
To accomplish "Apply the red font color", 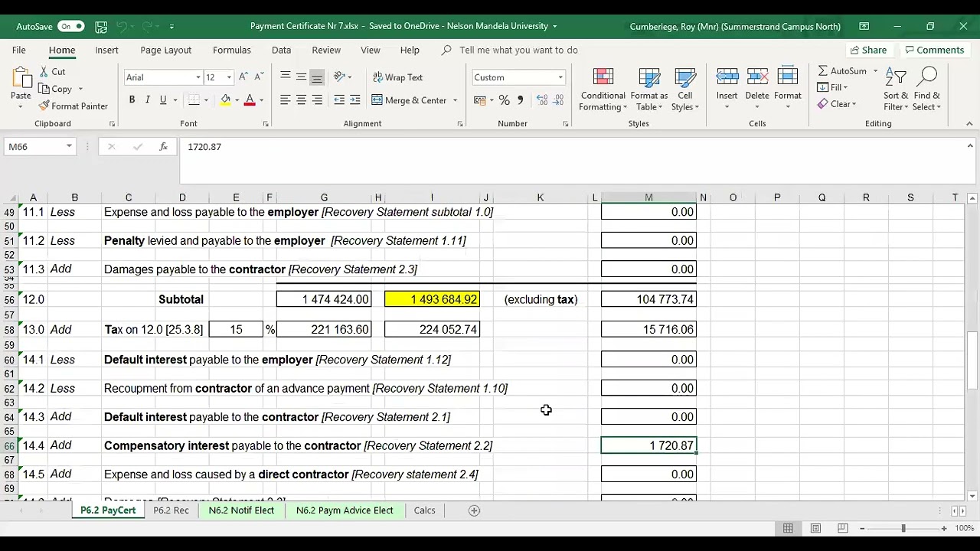I will click(249, 100).
